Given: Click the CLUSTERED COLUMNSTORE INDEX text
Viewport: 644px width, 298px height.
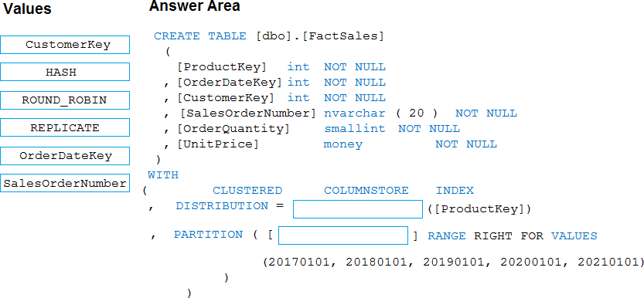Looking at the screenshot, I should pyautogui.click(x=343, y=191).
